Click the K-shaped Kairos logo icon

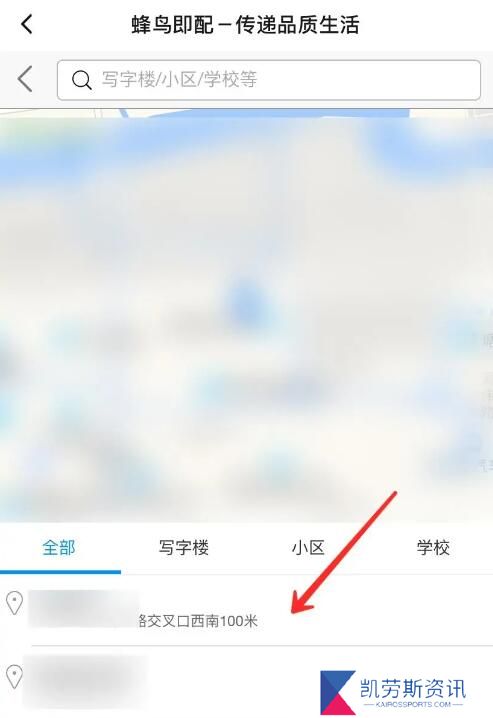338,692
